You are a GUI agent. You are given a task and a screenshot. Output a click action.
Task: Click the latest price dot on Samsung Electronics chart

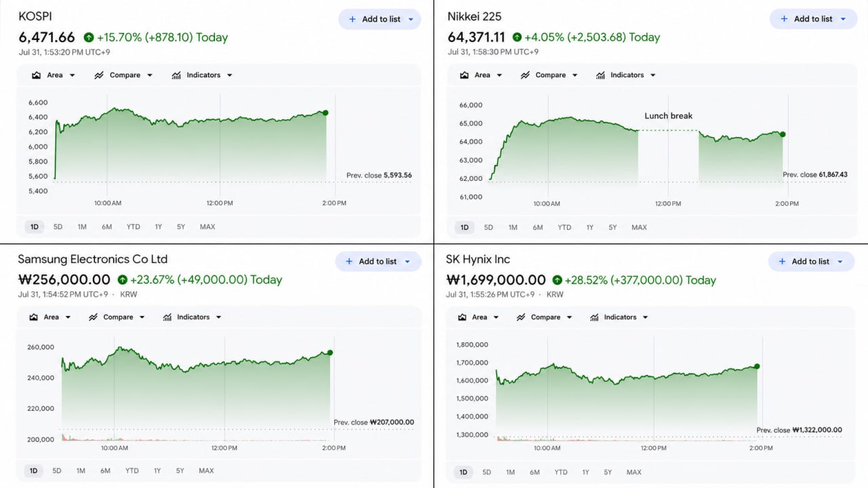click(x=330, y=352)
